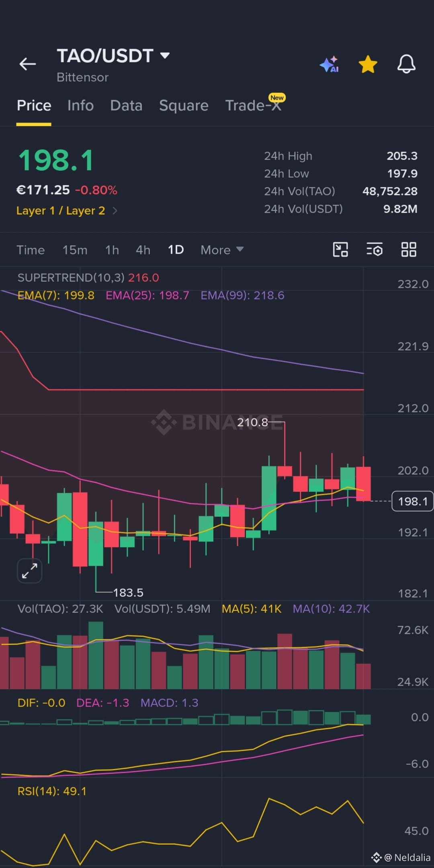Select the 1h interval
This screenshot has height=868, width=434.
pos(112,250)
